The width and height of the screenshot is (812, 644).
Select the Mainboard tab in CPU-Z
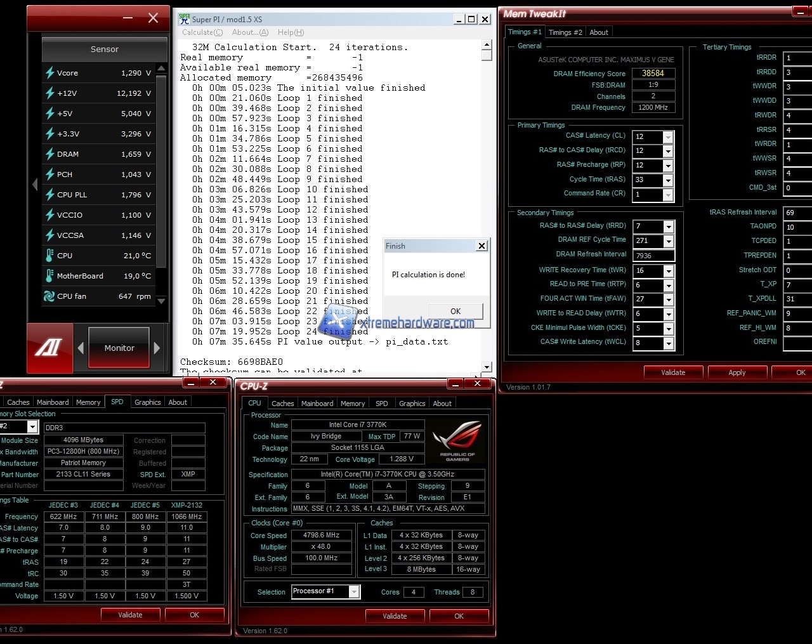click(x=317, y=404)
